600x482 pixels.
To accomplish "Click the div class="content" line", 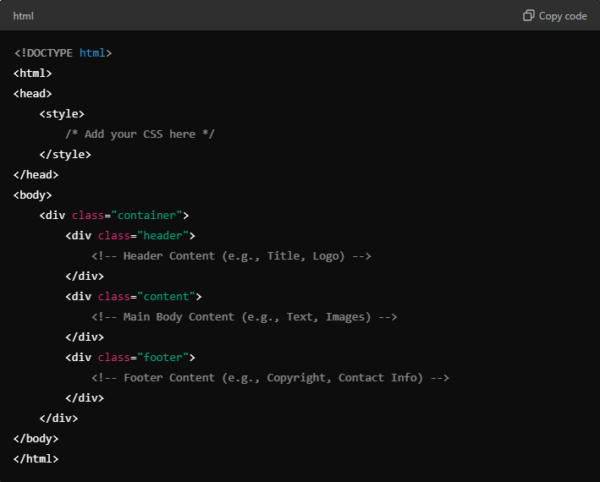I will [x=134, y=296].
